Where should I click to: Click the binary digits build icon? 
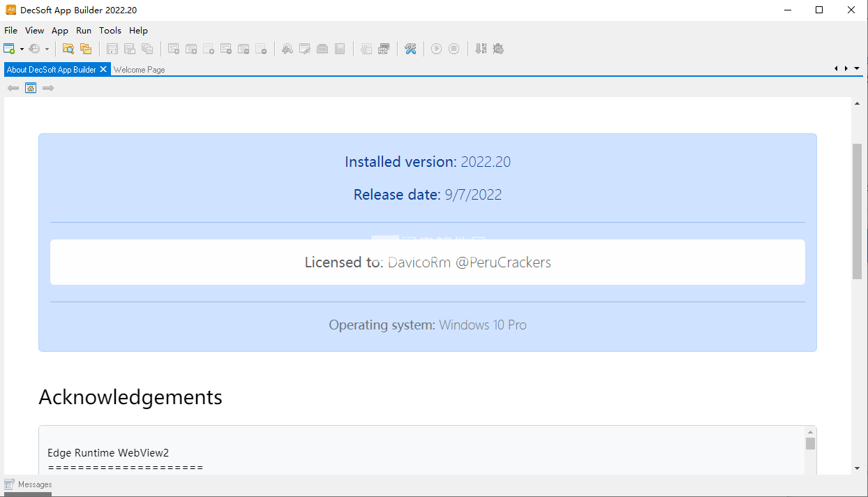[481, 49]
